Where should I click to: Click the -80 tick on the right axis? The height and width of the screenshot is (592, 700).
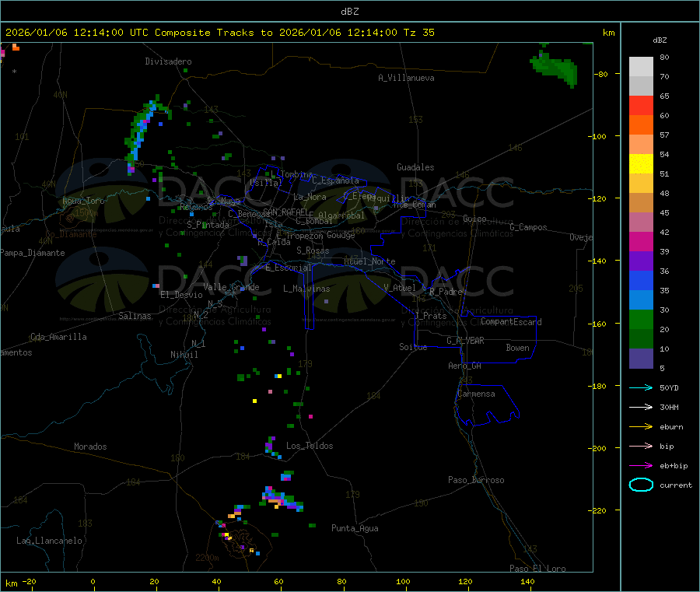coord(601,74)
